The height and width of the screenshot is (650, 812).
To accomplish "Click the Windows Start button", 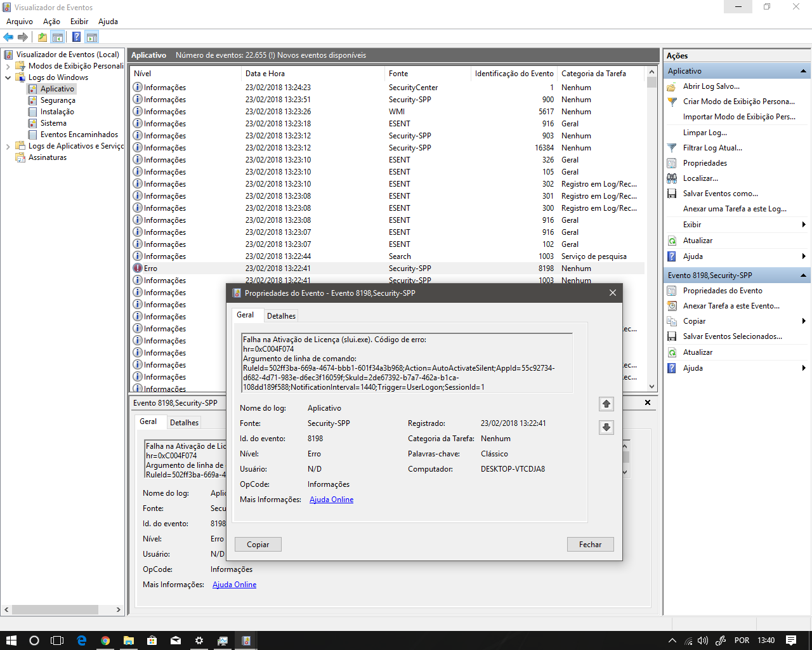I will coord(11,640).
